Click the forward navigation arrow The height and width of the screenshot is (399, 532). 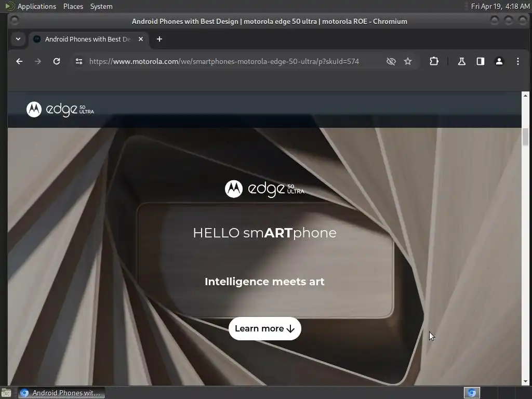38,61
